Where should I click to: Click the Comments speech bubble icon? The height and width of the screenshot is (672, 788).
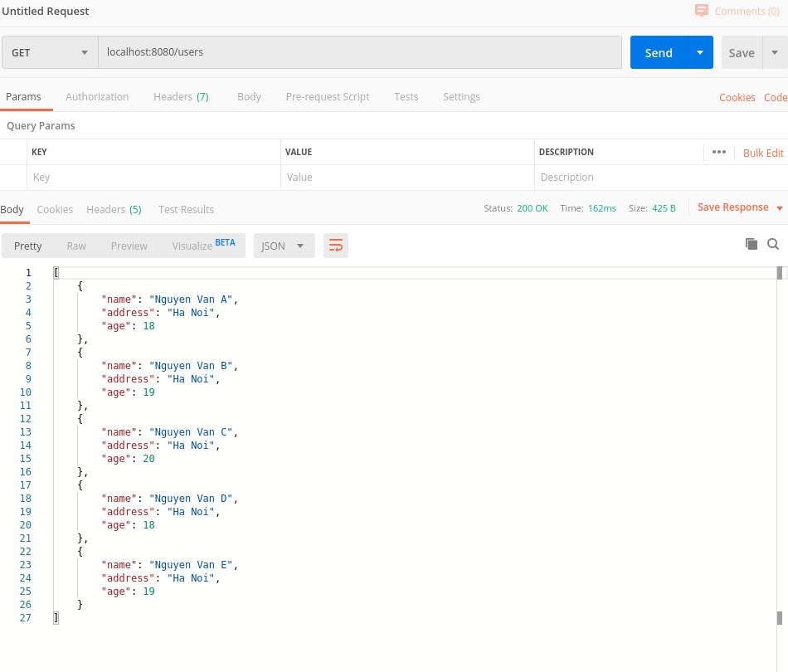[702, 11]
